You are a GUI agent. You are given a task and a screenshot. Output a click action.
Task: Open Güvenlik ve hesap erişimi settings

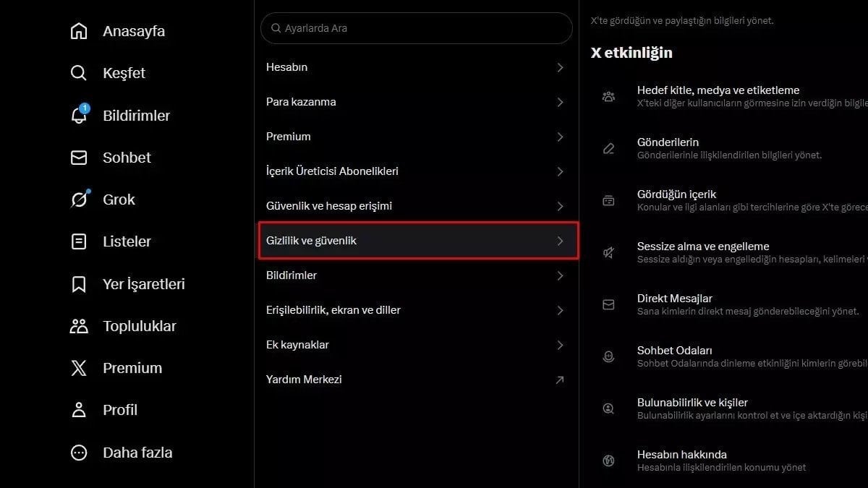329,206
